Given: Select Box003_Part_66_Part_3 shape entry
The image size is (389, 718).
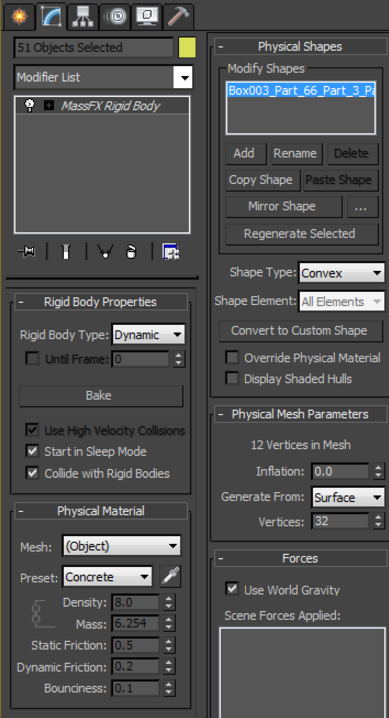Looking at the screenshot, I should pyautogui.click(x=301, y=90).
